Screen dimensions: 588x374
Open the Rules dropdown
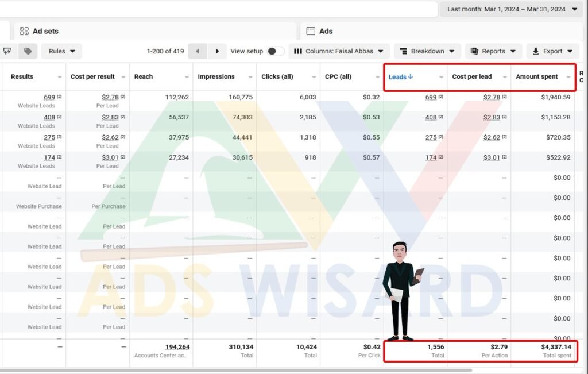[x=61, y=51]
